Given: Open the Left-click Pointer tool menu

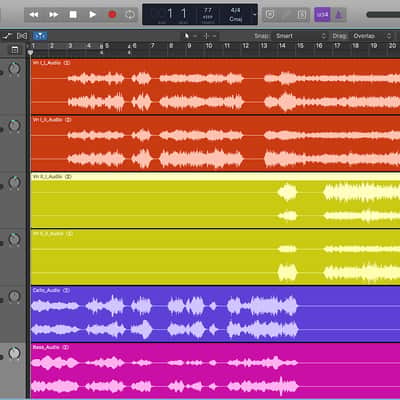Looking at the screenshot, I should click(190, 36).
